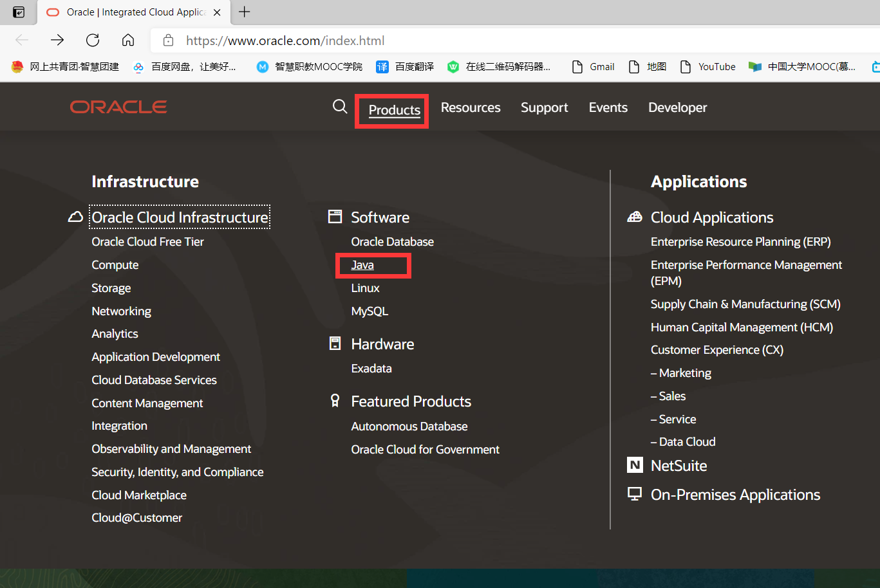Click the Oracle logo

118,107
